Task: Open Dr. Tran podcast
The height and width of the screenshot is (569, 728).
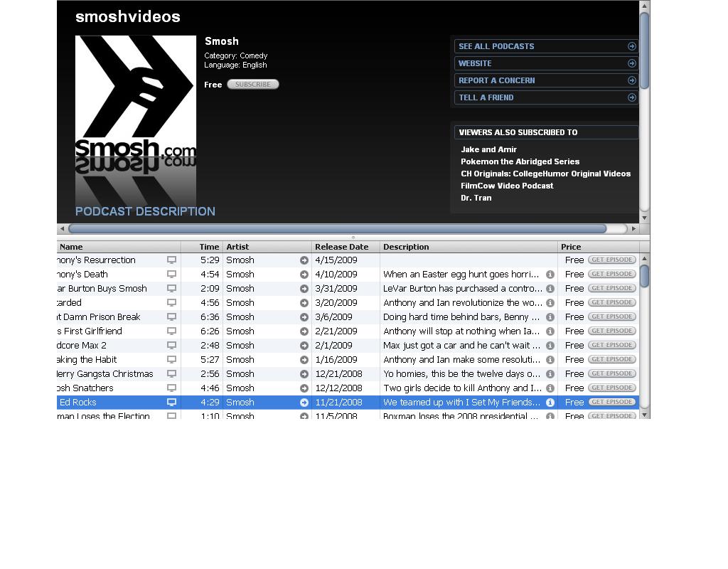Action: [x=476, y=198]
